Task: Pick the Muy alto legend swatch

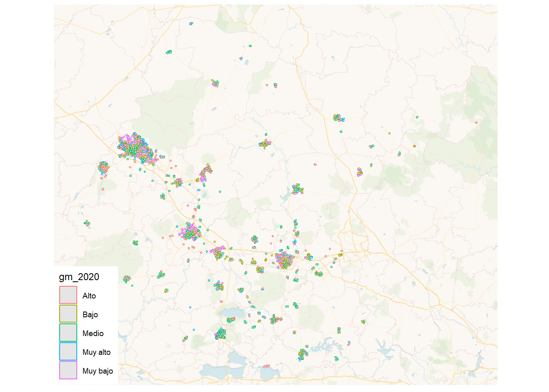Action: coord(68,352)
